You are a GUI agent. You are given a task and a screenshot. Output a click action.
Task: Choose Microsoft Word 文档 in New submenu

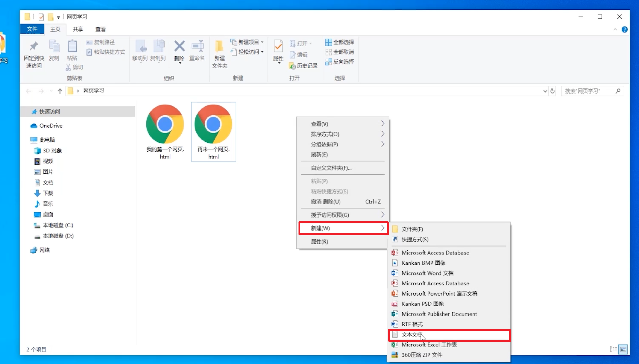pyautogui.click(x=449, y=273)
